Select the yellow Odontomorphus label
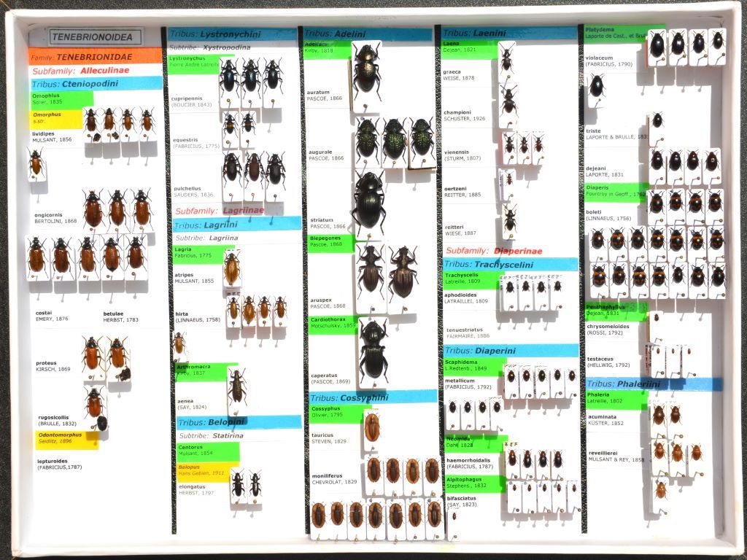 tap(66, 439)
